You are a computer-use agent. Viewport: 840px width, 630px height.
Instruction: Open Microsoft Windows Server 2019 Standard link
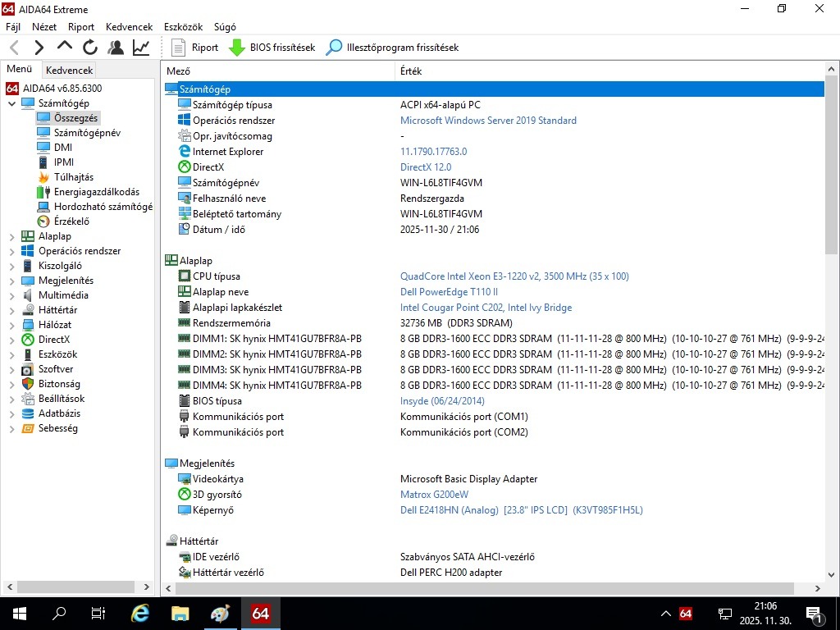tap(488, 121)
